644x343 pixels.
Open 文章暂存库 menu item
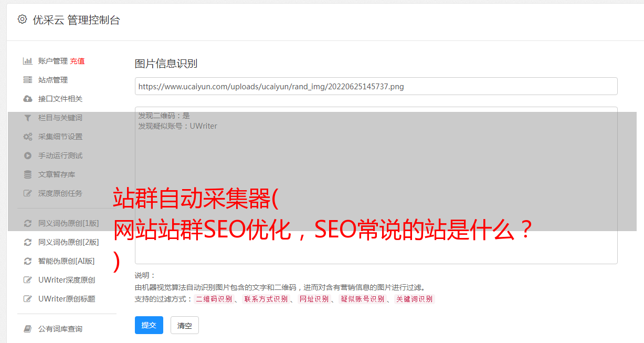(57, 174)
